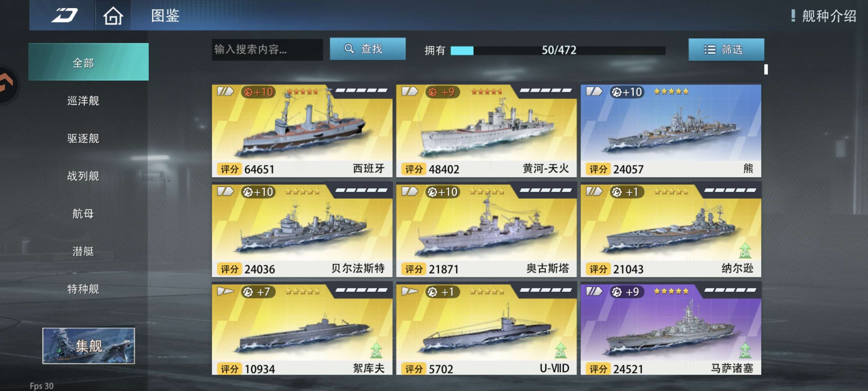The width and height of the screenshot is (868, 391).
Task: Switch to the 巡洋舰 category
Action: click(83, 101)
